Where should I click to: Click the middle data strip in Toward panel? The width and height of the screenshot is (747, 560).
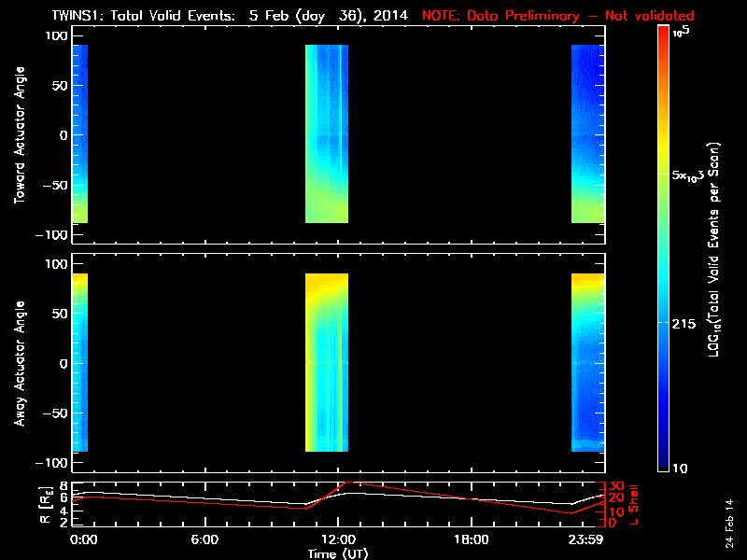tap(327, 133)
